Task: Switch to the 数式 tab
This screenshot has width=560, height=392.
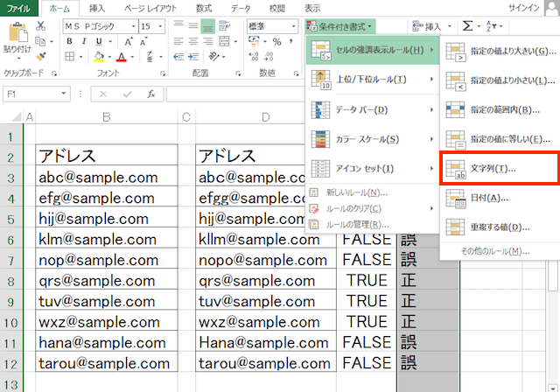Action: [204, 8]
